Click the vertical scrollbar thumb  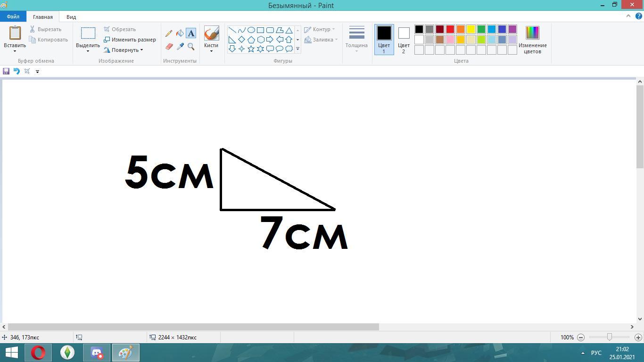(x=640, y=127)
